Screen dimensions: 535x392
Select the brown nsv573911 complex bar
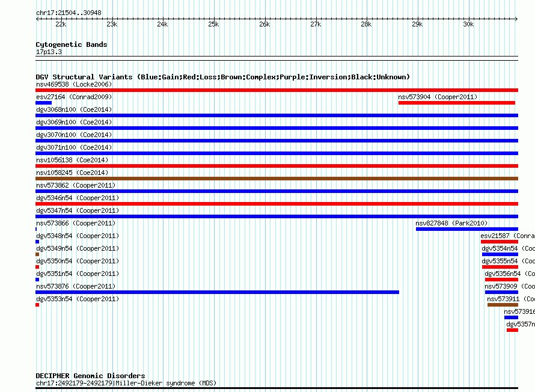(503, 305)
